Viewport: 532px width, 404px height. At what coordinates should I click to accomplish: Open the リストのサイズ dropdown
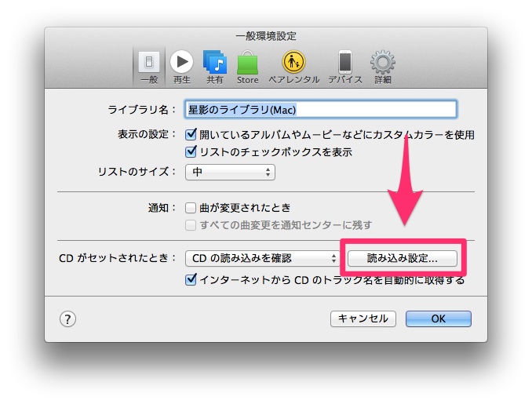(230, 172)
